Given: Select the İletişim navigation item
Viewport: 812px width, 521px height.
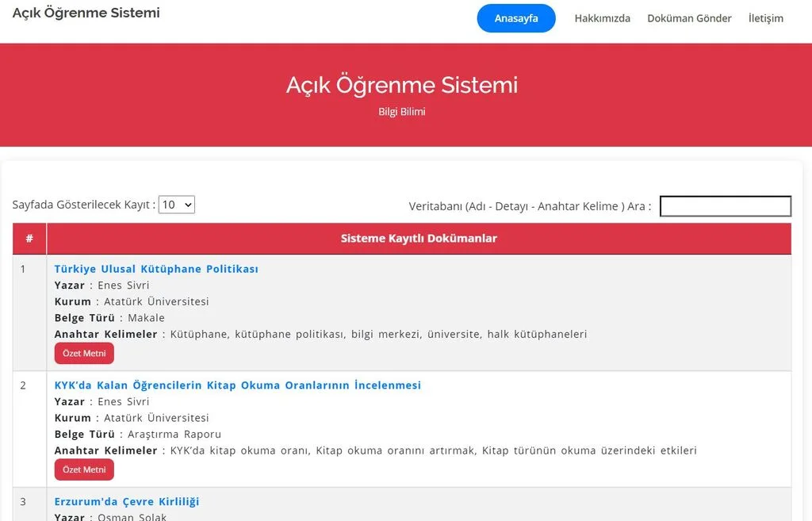Looking at the screenshot, I should (765, 18).
